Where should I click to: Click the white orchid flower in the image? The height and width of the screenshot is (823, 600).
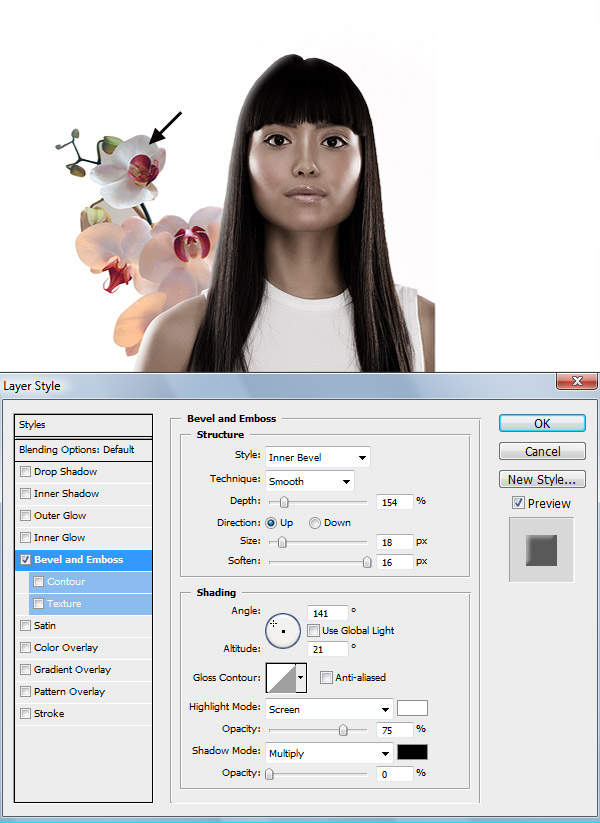coord(129,171)
